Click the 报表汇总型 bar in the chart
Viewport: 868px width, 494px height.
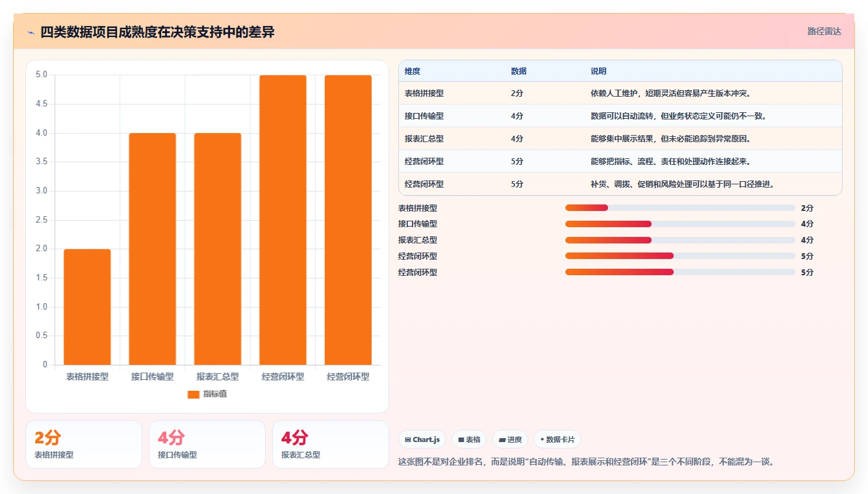click(x=218, y=249)
